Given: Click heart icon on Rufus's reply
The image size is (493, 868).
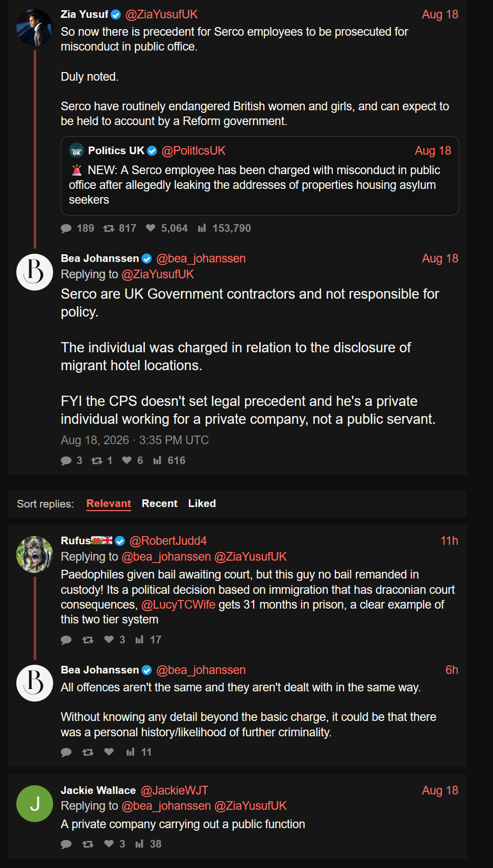Looking at the screenshot, I should pos(109,639).
